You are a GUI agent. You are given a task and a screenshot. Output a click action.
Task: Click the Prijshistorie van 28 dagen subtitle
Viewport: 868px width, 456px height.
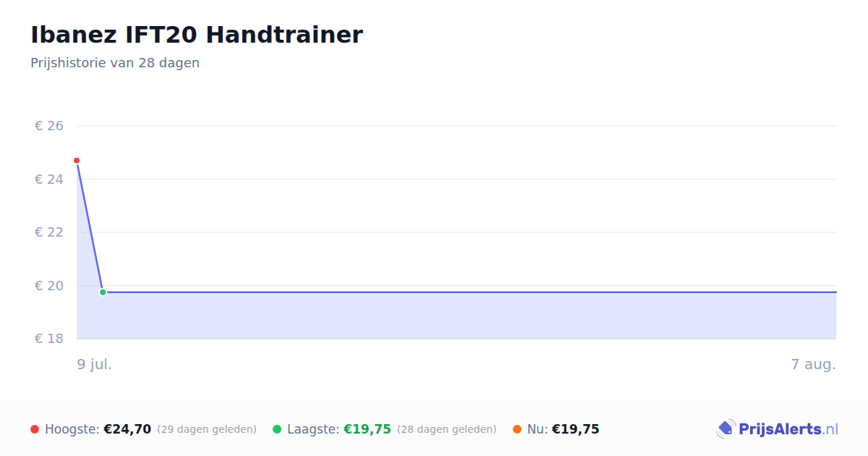click(x=115, y=63)
